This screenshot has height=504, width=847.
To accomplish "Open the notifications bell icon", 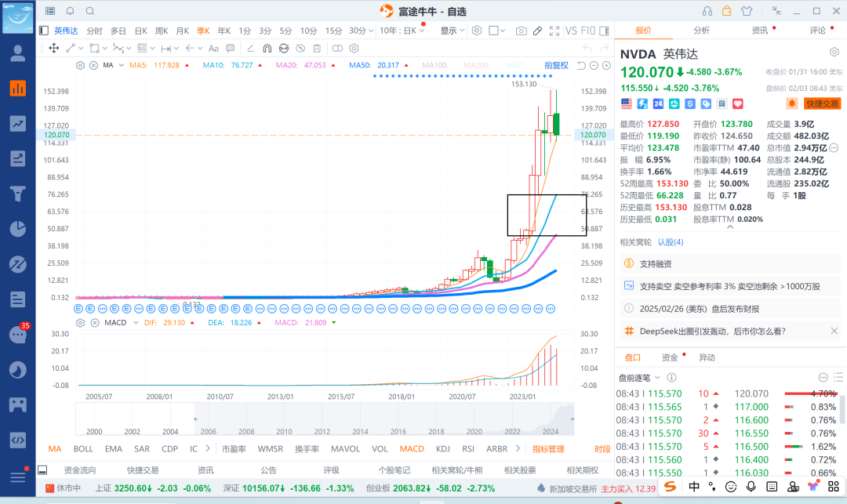I will 71,11.
